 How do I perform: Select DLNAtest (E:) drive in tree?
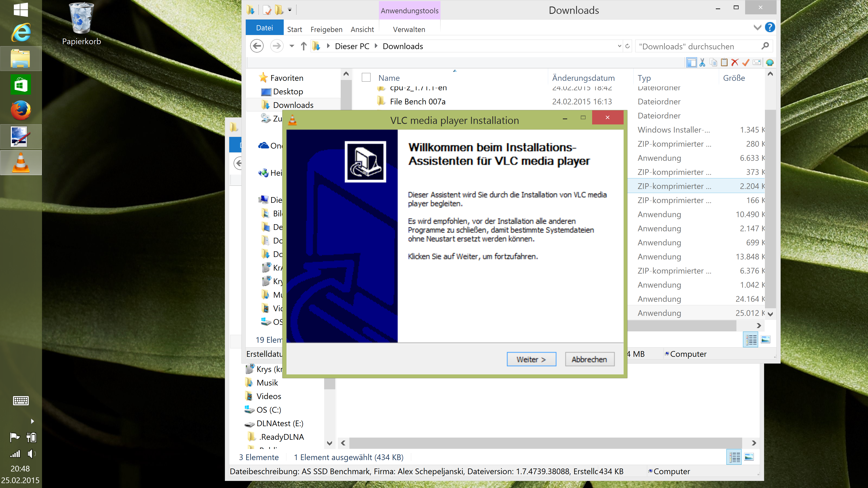280,423
